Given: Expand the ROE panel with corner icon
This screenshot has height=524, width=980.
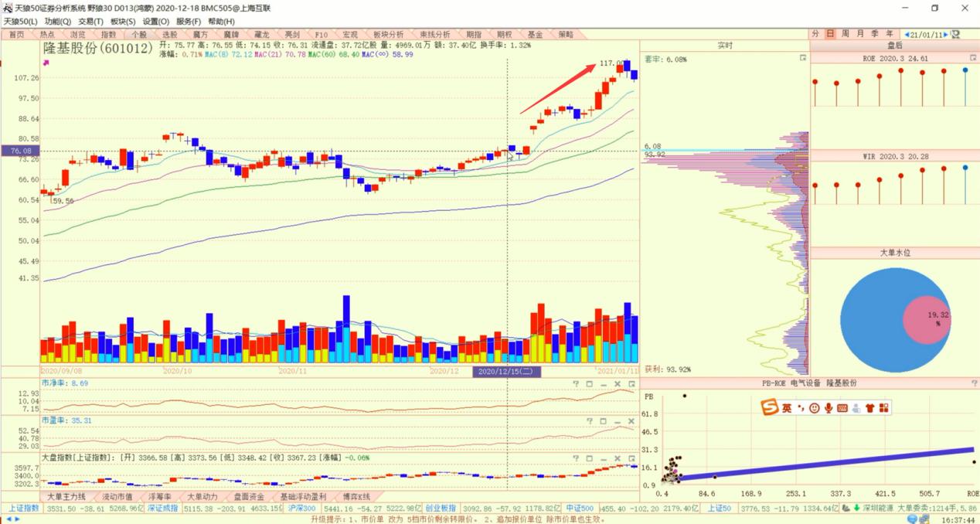Looking at the screenshot, I should tap(972, 58).
